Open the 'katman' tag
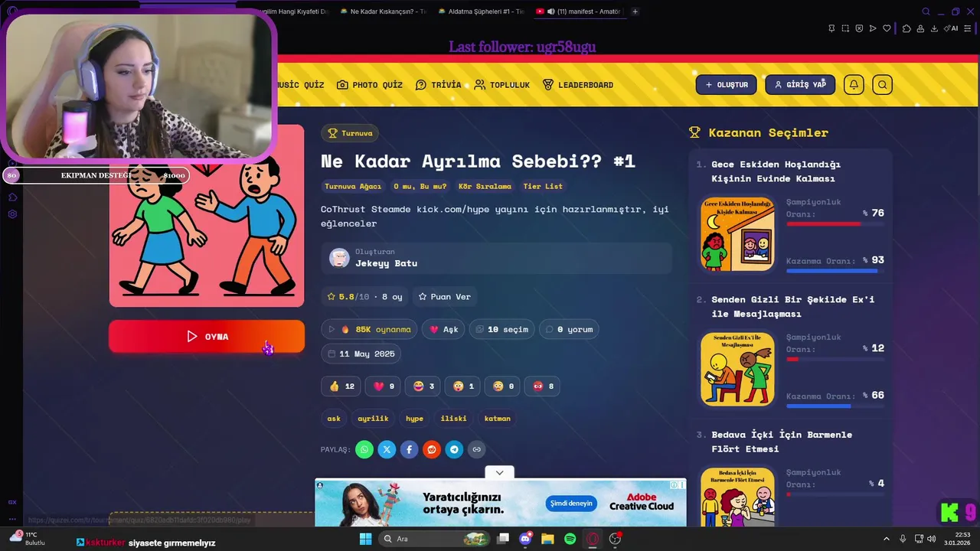The image size is (980, 551). [x=498, y=419]
